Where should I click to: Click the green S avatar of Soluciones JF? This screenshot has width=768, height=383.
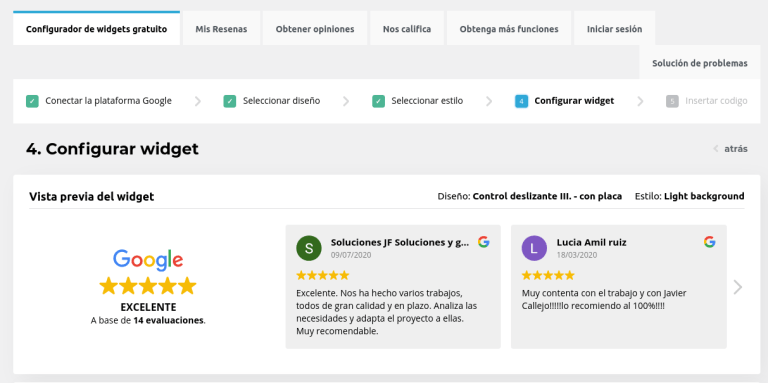309,248
